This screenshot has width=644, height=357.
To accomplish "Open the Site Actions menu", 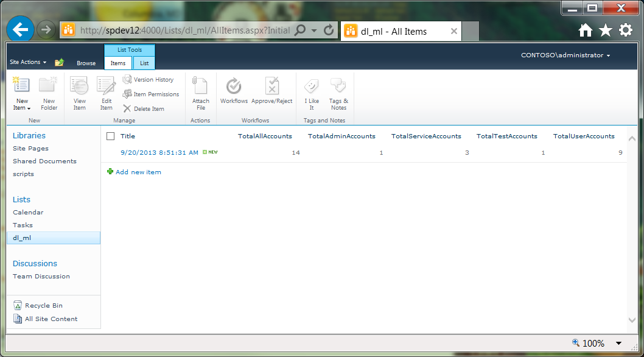I will (x=28, y=62).
